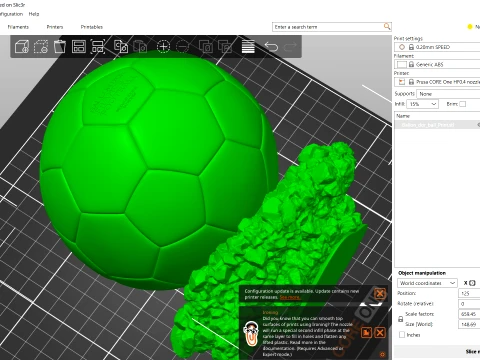Image resolution: width=480 pixels, height=360 pixels.
Task: Click the search magnifier icon
Action: 387,26
